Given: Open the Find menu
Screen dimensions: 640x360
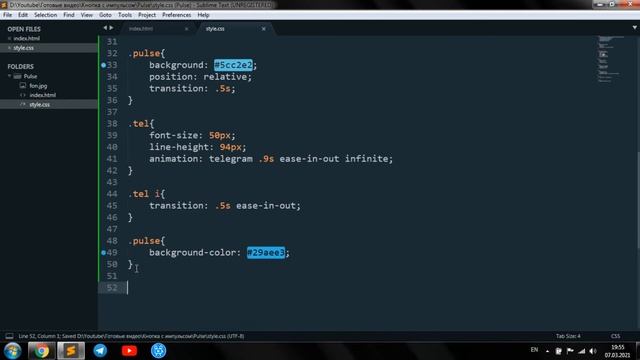Looking at the screenshot, I should tap(69, 15).
